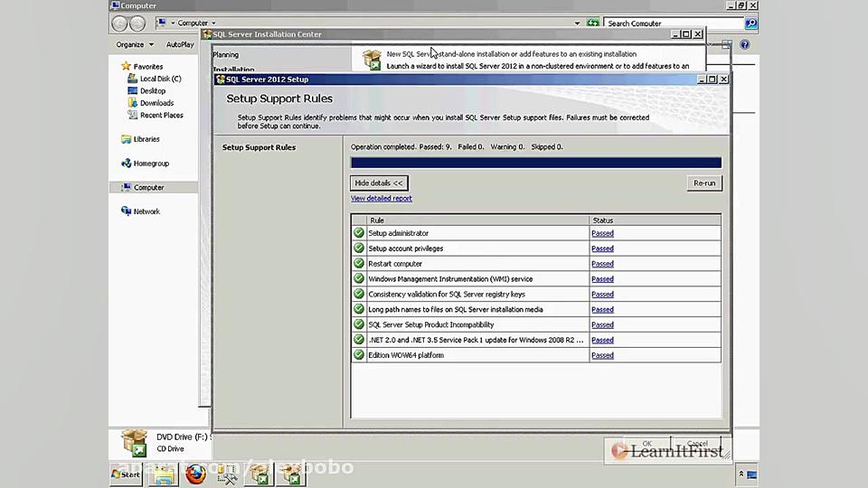Click green check icon for Consistency validation

coord(359,294)
